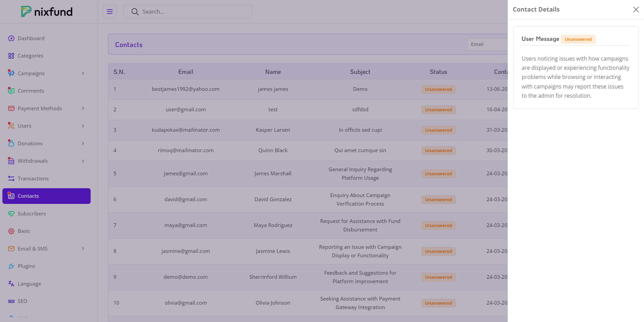The image size is (644, 322).
Task: Click the Language translate icon
Action: pos(11,284)
